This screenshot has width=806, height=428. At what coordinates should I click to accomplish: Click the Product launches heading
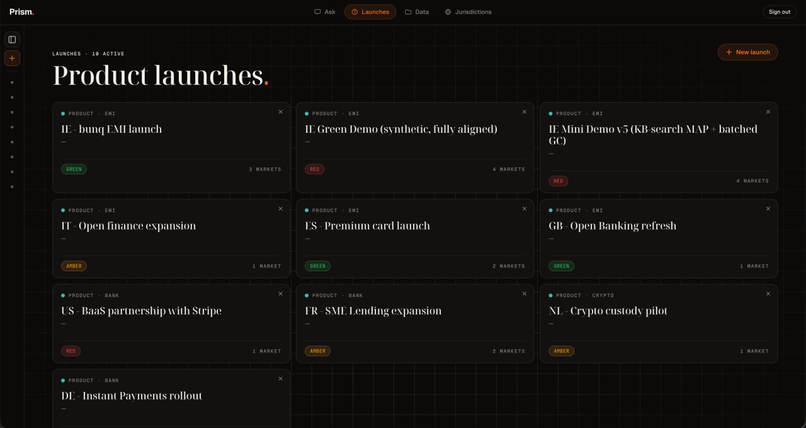(x=160, y=76)
